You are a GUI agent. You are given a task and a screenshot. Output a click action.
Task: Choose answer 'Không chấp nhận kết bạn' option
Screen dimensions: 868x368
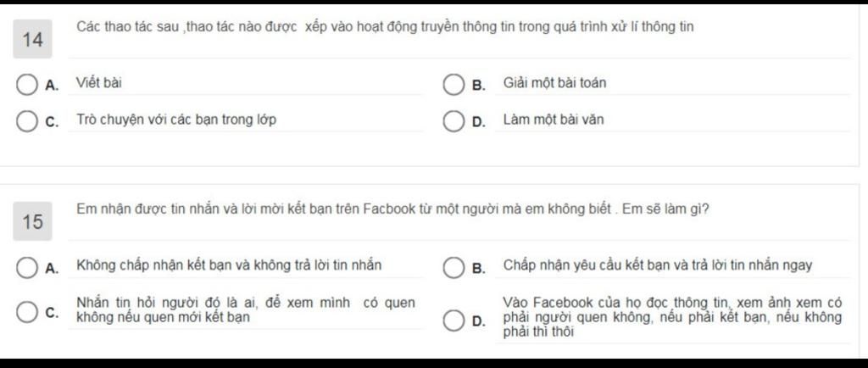coord(229,265)
